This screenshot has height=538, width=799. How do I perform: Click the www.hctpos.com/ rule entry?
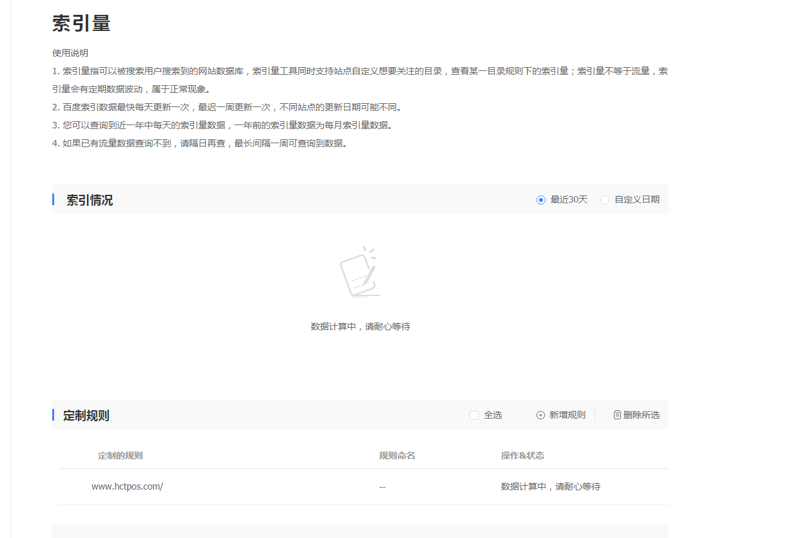click(x=127, y=487)
